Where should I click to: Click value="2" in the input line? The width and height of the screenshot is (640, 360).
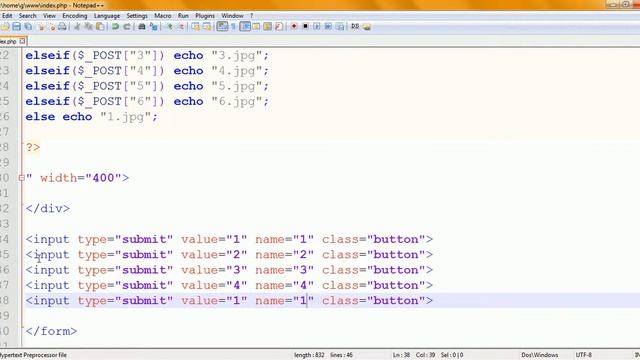coord(214,255)
